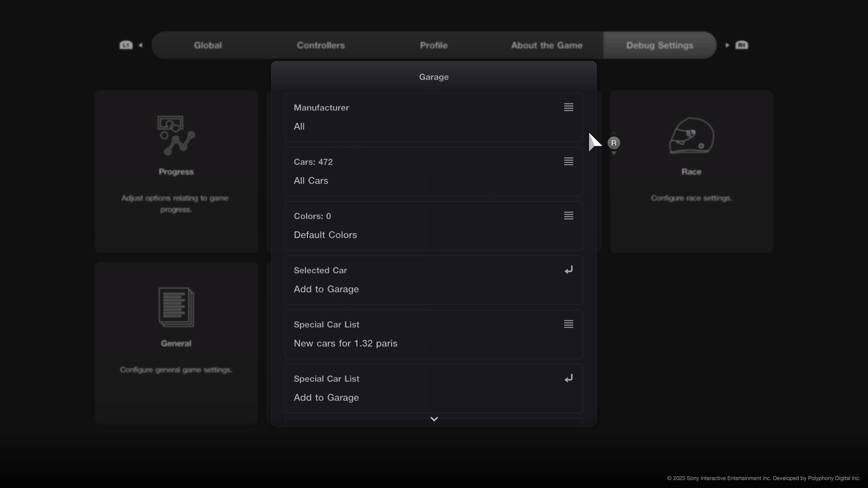Click the enter arrow in the bottom Special Car List row
This screenshot has height=488, width=868.
tap(568, 378)
